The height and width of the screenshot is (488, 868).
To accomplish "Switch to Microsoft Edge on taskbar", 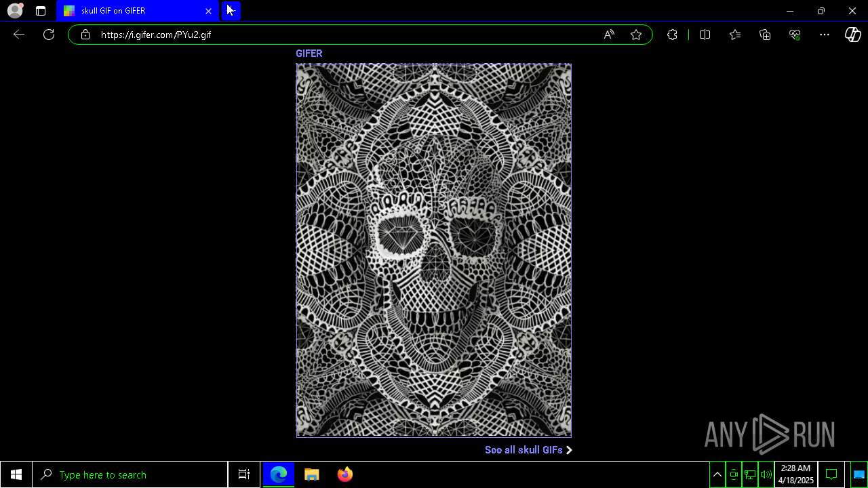I will tap(279, 474).
